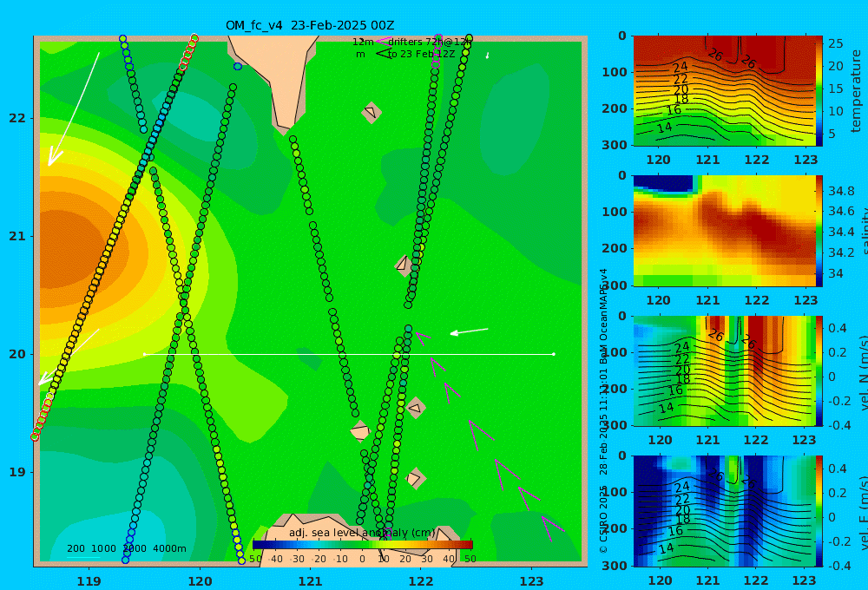Click latitude tick 21 on map axis
This screenshot has height=590, width=868.
[x=17, y=236]
